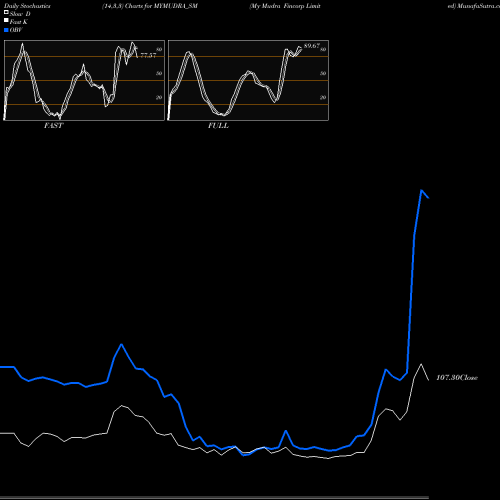Click the white close price line peak
Screen dimensions: 500x500
421,364
